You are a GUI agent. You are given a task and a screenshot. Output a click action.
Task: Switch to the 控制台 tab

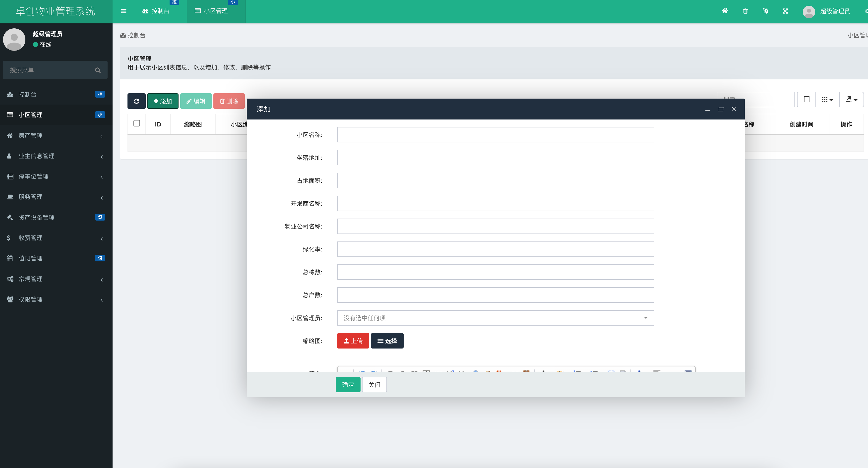[x=156, y=11]
